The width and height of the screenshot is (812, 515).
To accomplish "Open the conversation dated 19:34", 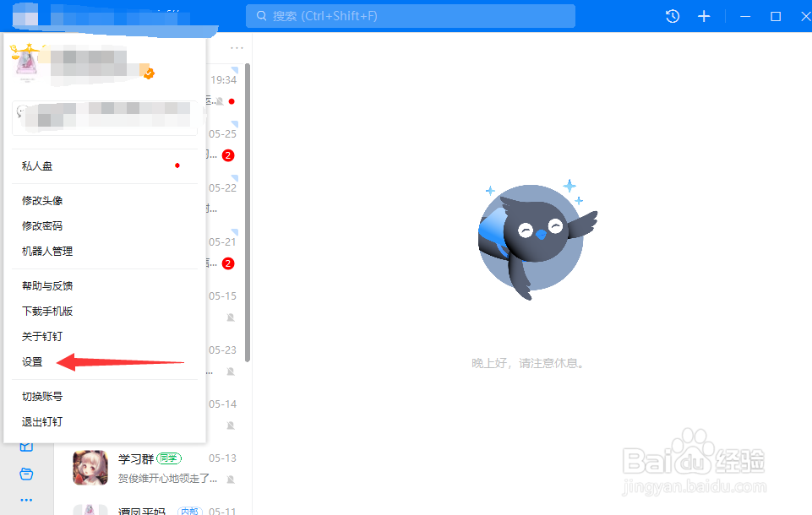I will pos(223,90).
